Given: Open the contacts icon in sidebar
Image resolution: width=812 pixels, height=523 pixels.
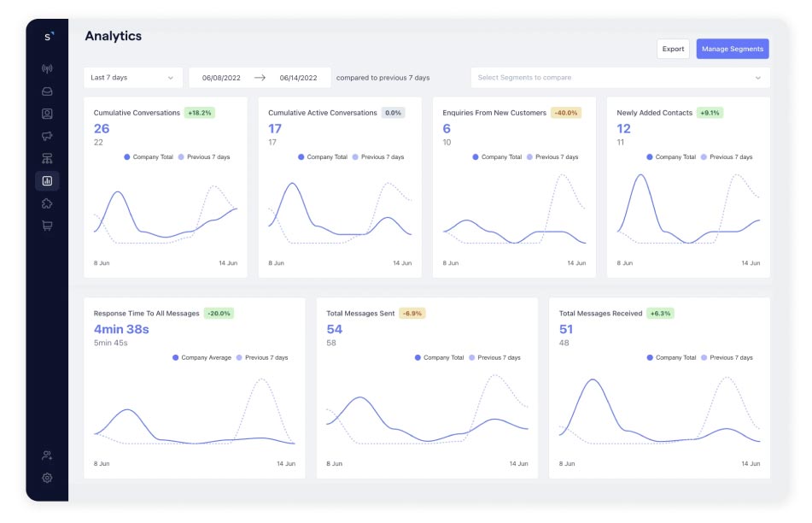Looking at the screenshot, I should [47, 113].
